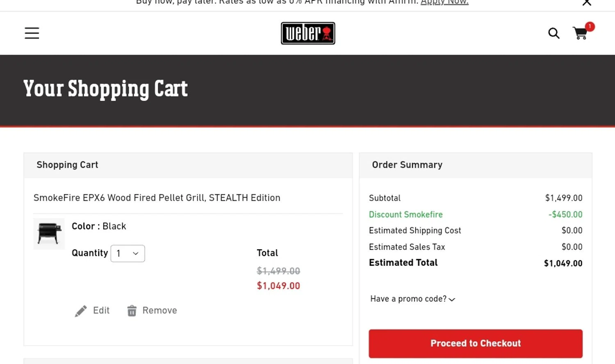This screenshot has height=364, width=615.
Task: Click the Remove text link
Action: (x=159, y=310)
